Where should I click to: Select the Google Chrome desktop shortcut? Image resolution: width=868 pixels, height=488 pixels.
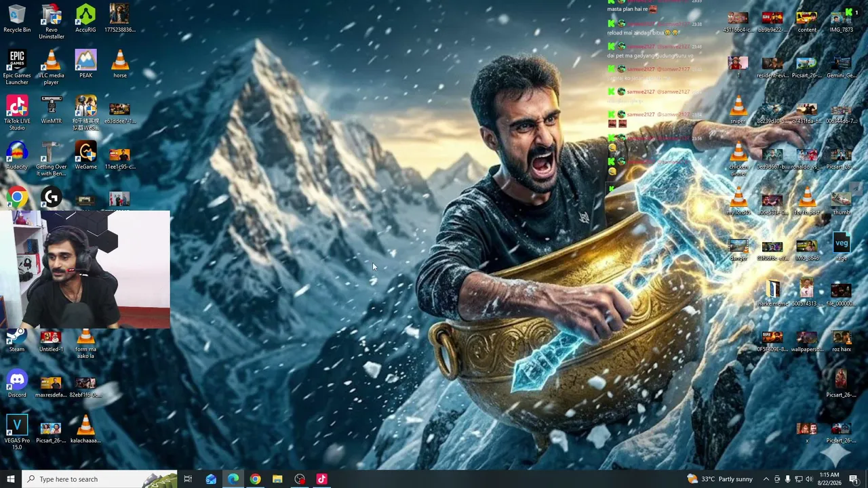click(x=17, y=198)
